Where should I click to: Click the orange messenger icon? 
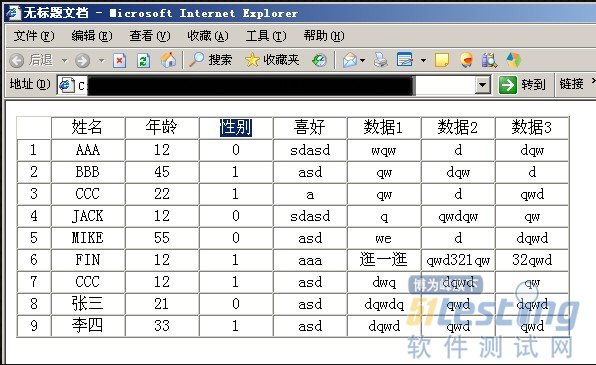click(466, 60)
